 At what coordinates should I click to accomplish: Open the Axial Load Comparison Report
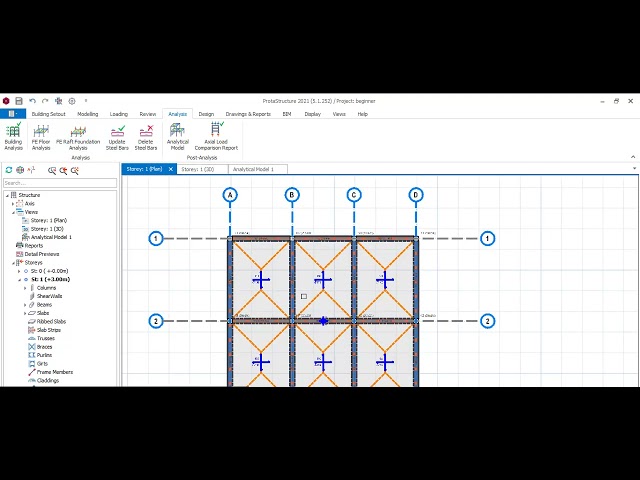coord(216,137)
